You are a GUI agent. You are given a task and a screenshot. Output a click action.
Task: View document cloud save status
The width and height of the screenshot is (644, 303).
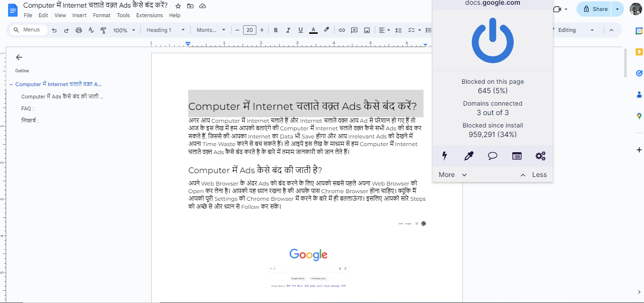203,6
